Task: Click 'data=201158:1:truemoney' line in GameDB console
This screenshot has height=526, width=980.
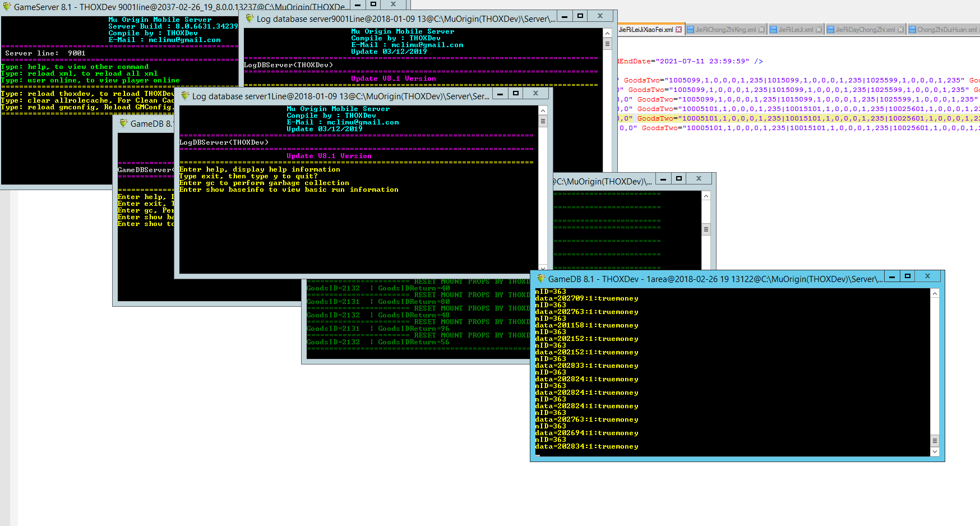Action: 586,325
